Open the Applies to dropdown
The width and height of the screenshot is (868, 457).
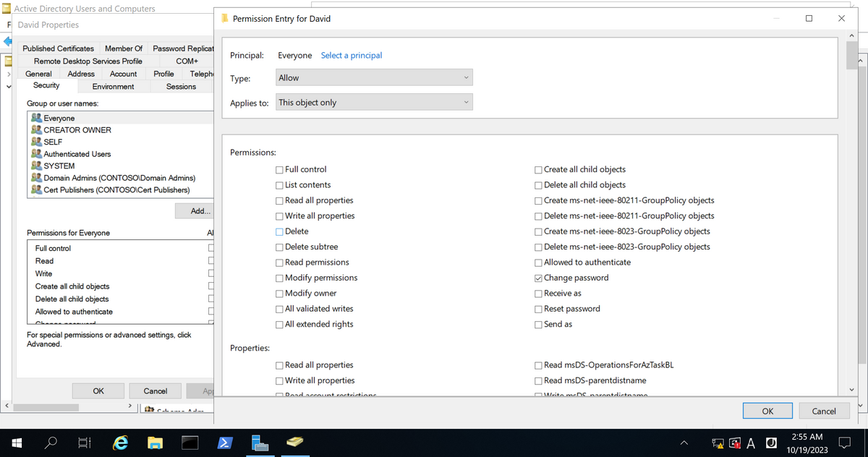[374, 103]
